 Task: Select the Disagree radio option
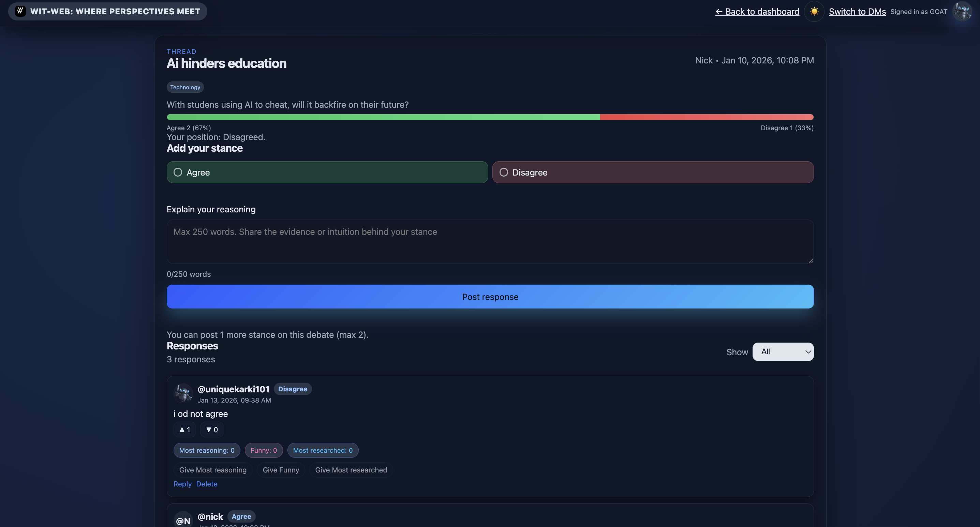(x=503, y=172)
